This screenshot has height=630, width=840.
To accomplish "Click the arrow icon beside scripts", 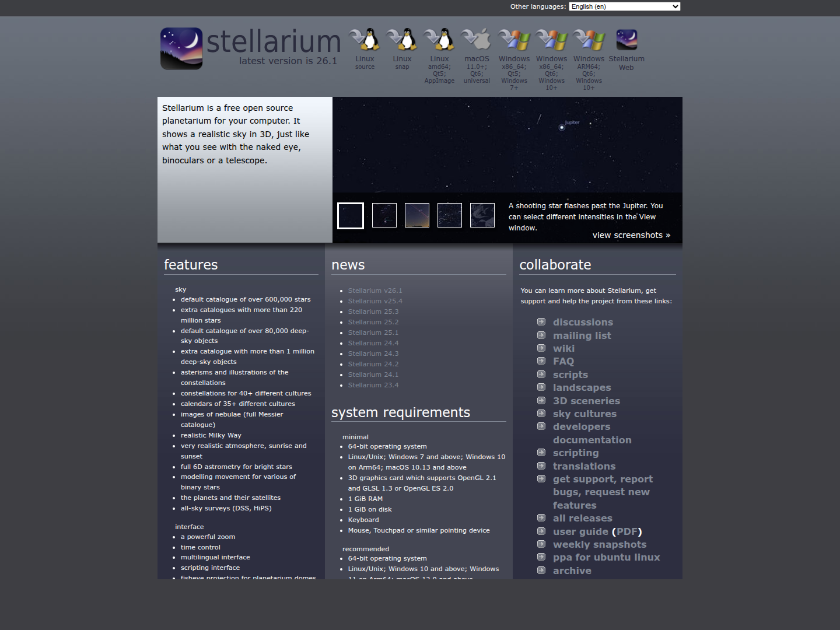I will click(x=541, y=374).
